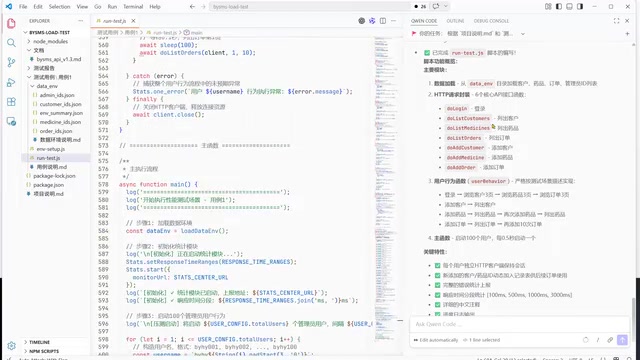Go forward with navigation arrow in title bar
This screenshot has height=360, width=640.
(203, 7)
